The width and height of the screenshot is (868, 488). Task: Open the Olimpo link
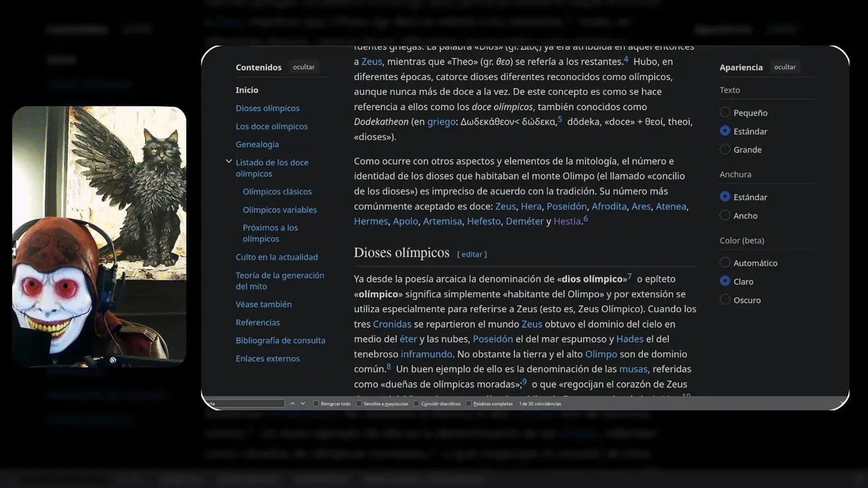(601, 354)
